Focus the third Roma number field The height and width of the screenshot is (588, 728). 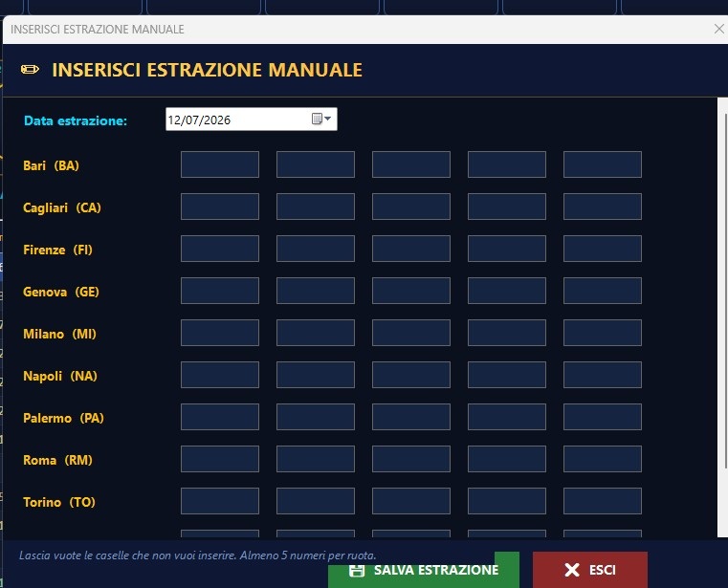click(411, 459)
